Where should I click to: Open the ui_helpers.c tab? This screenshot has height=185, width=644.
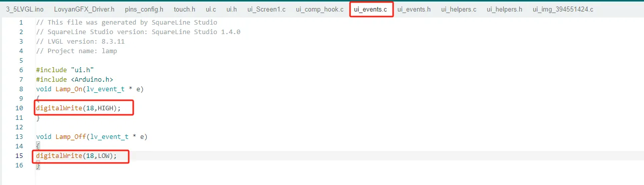[459, 10]
